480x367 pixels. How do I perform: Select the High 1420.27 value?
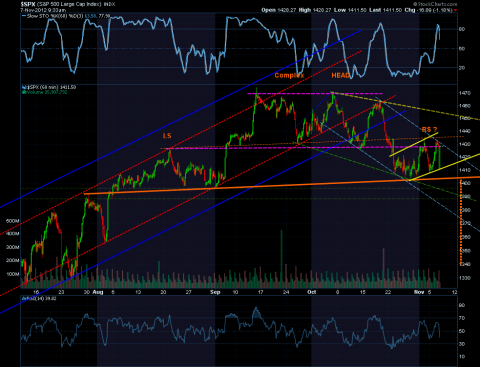(x=315, y=10)
